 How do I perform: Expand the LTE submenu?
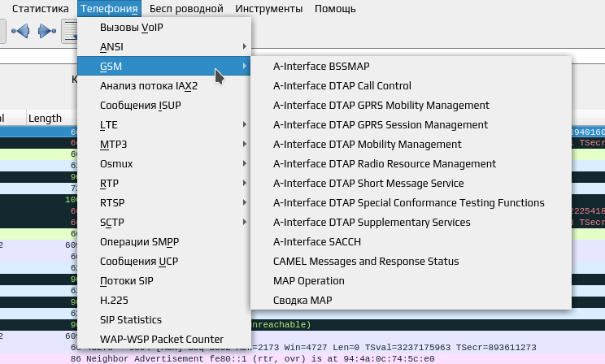point(164,124)
